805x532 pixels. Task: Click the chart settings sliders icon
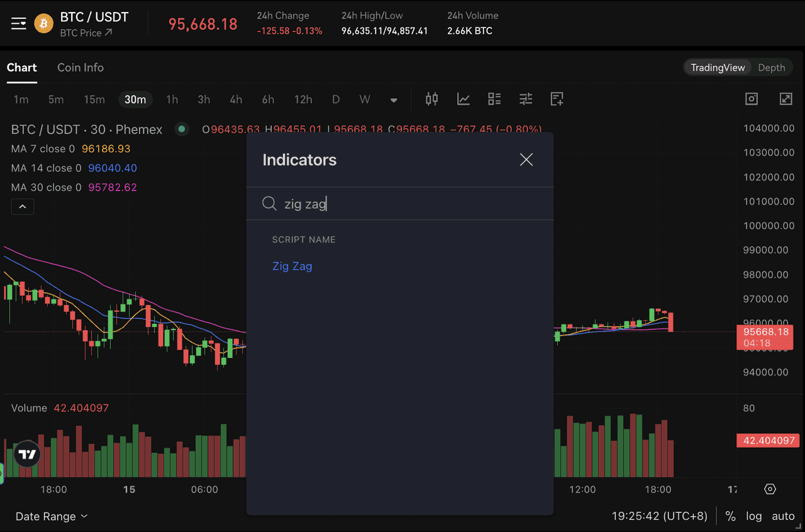pos(526,99)
